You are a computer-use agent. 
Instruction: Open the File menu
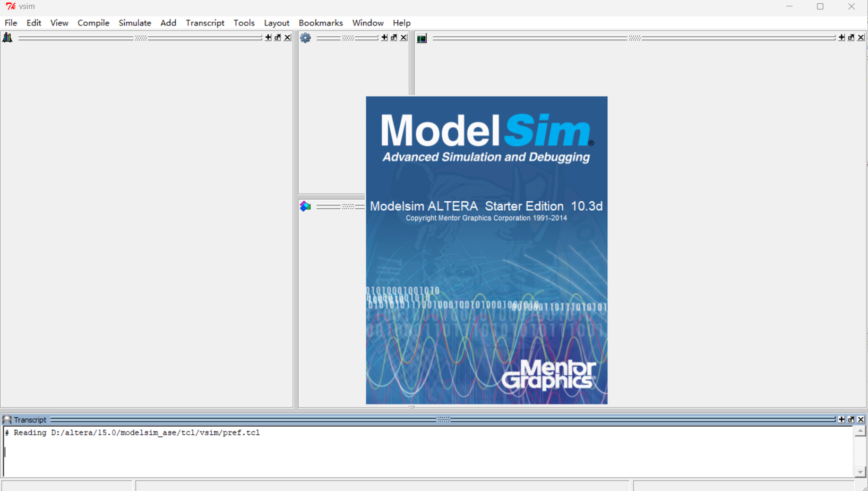(x=11, y=23)
